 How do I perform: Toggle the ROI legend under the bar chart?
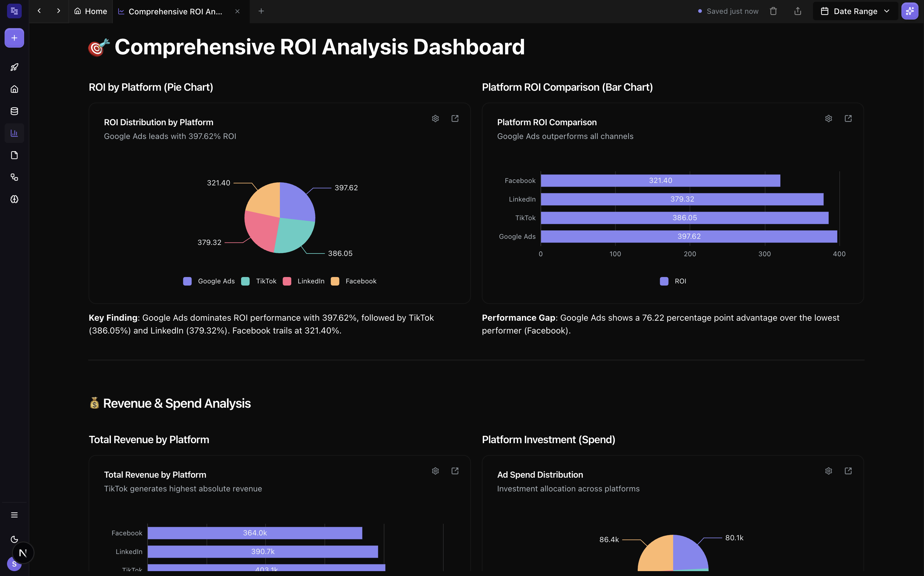click(673, 281)
